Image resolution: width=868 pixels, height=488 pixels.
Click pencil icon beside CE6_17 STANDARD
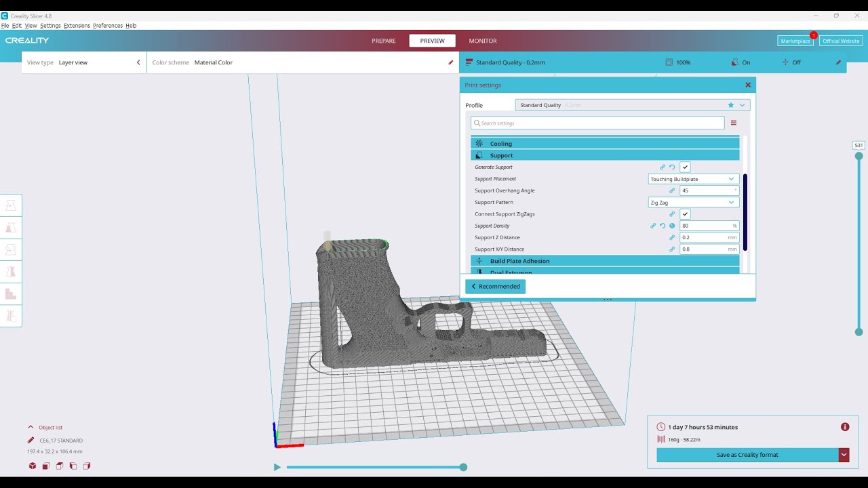(31, 441)
